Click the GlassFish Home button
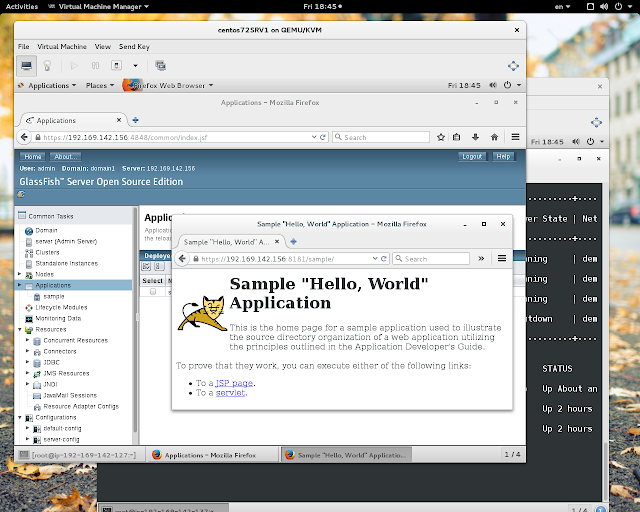640x512 pixels. point(33,157)
